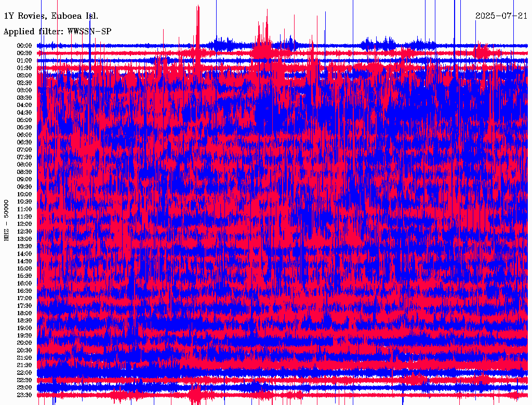The image size is (532, 405).
Task: Click the date label "2025-07-21"
Action: [501, 16]
